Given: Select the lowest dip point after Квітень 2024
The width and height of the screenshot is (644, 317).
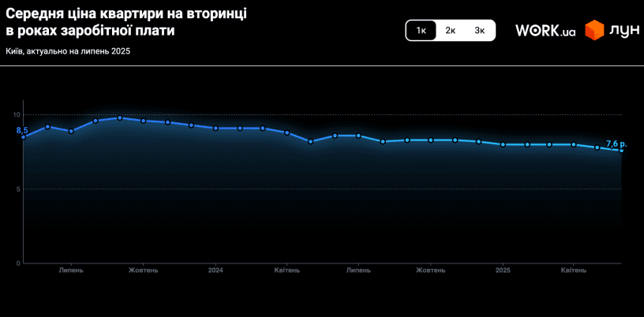Looking at the screenshot, I should pyautogui.click(x=311, y=141).
